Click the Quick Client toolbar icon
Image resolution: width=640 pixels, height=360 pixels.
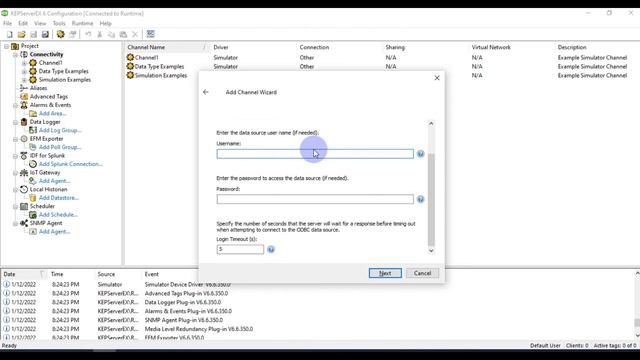(x=151, y=34)
